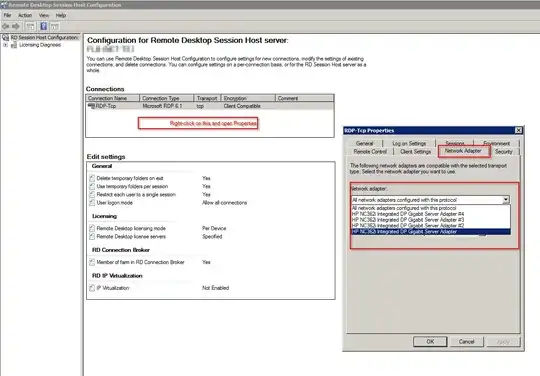This screenshot has width=540, height=376.
Task: Click the Encryption column header
Action: click(x=248, y=98)
